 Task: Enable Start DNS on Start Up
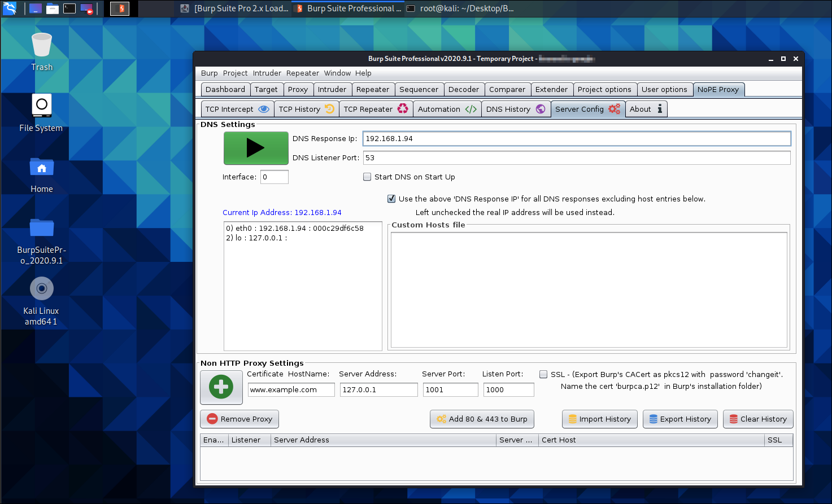tap(367, 177)
